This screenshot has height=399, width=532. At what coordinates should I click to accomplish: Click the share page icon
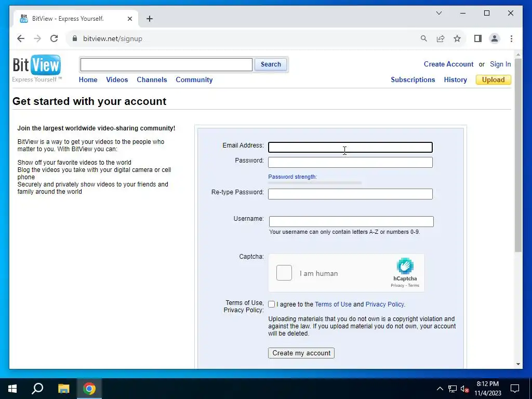[441, 38]
